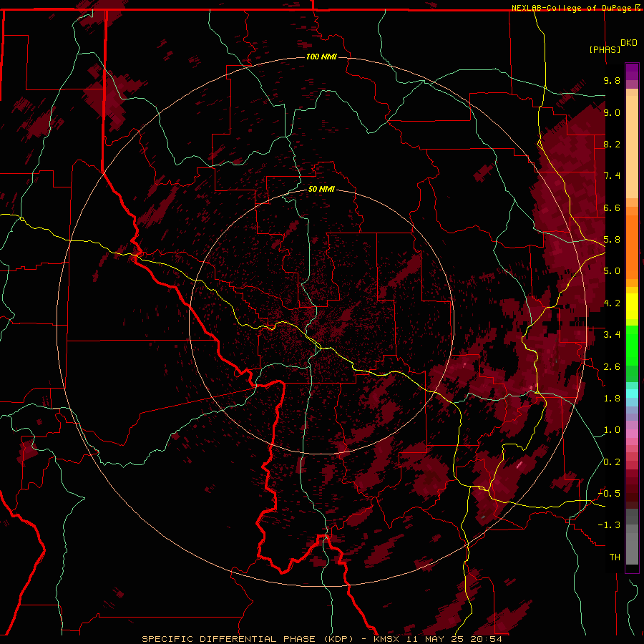Click the 5.8 scale value
This screenshot has height=644, width=644.
coord(612,240)
